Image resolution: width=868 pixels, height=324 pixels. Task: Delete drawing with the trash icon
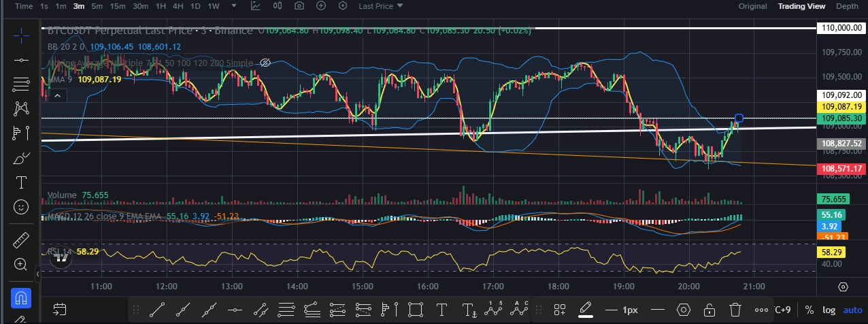(x=735, y=310)
